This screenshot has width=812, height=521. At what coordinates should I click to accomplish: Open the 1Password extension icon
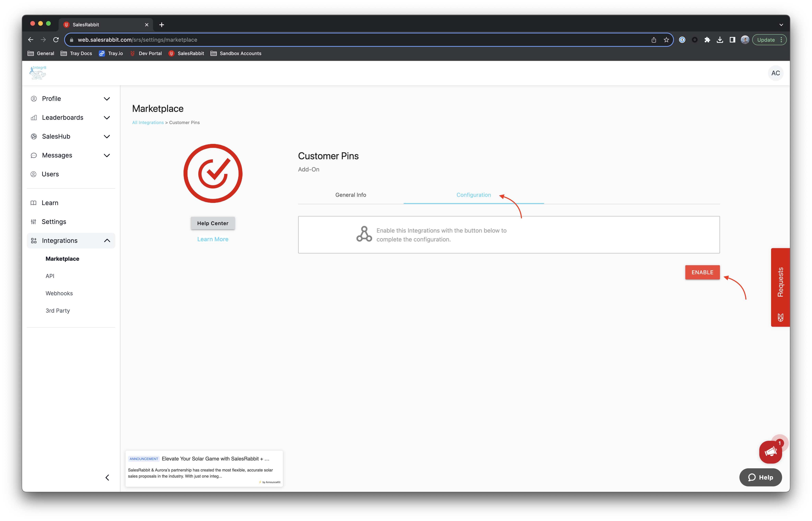(x=682, y=40)
